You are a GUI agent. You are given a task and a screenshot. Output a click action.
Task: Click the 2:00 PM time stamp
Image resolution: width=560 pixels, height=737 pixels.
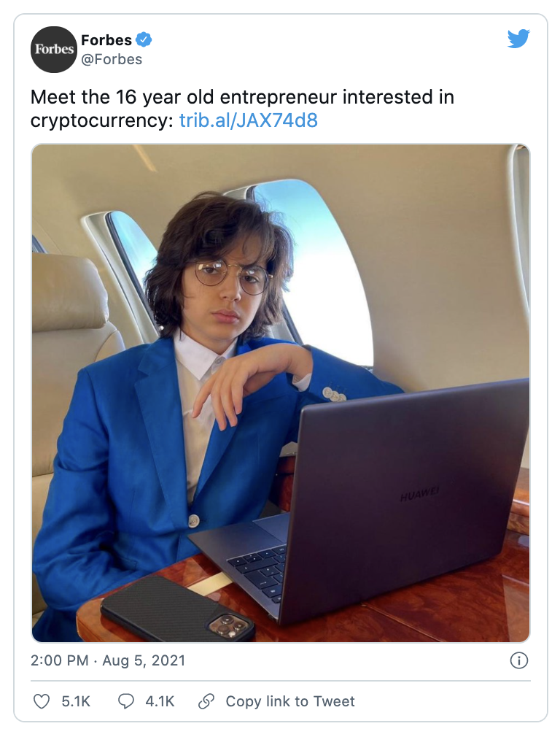(59, 660)
